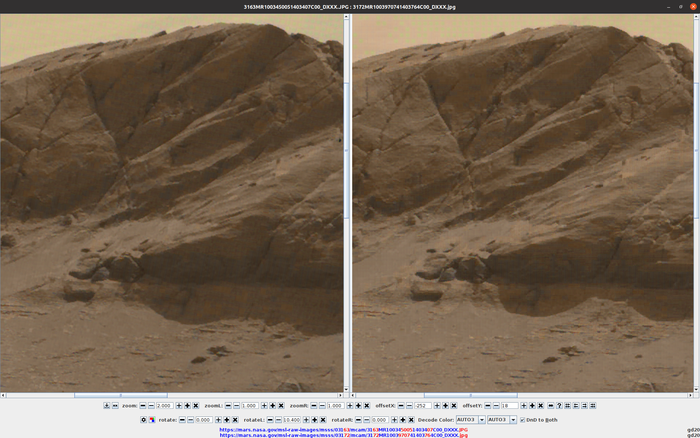The width and height of the screenshot is (700, 438).
Task: Reset rotateR with its X button
Action: [411, 420]
